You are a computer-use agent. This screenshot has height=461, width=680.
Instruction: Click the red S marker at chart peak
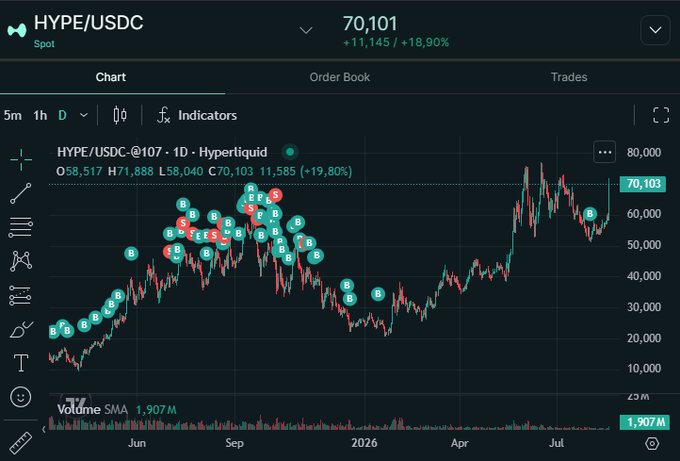(x=275, y=195)
